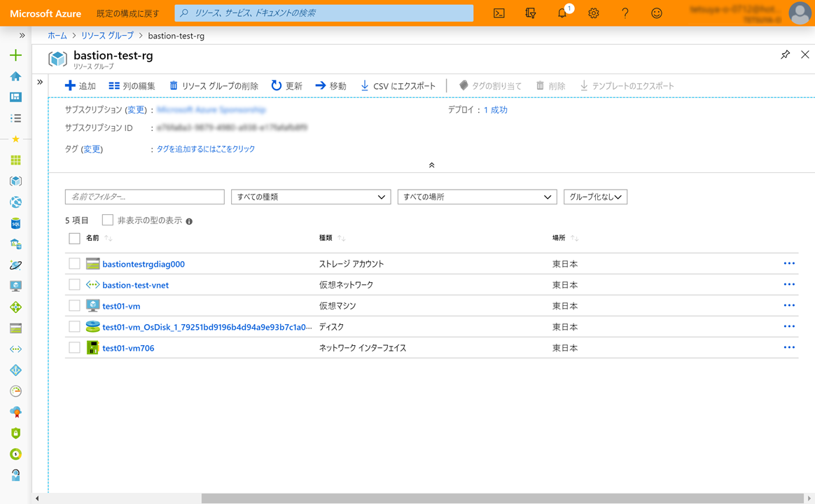Screen dimensions: 815x504
Task: Expand the left sidebar with top chevrons
Action: pos(22,35)
